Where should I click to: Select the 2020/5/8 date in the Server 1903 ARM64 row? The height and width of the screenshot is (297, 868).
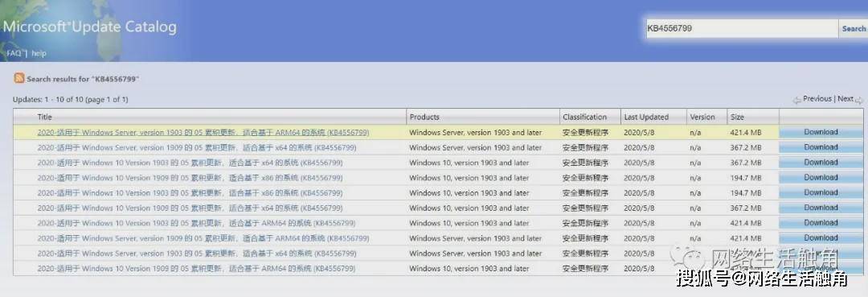coord(639,133)
